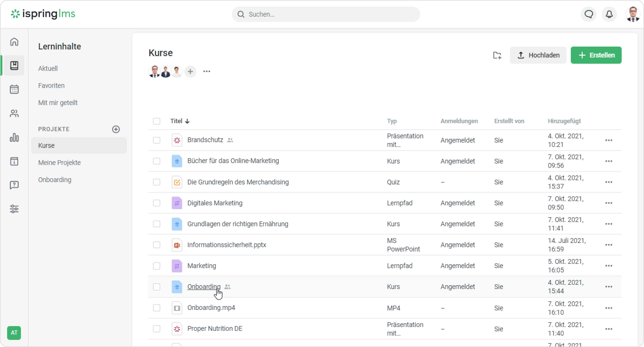Screen dimensions: 644x347
Task: Click the Hochladen upload button
Action: tap(538, 55)
